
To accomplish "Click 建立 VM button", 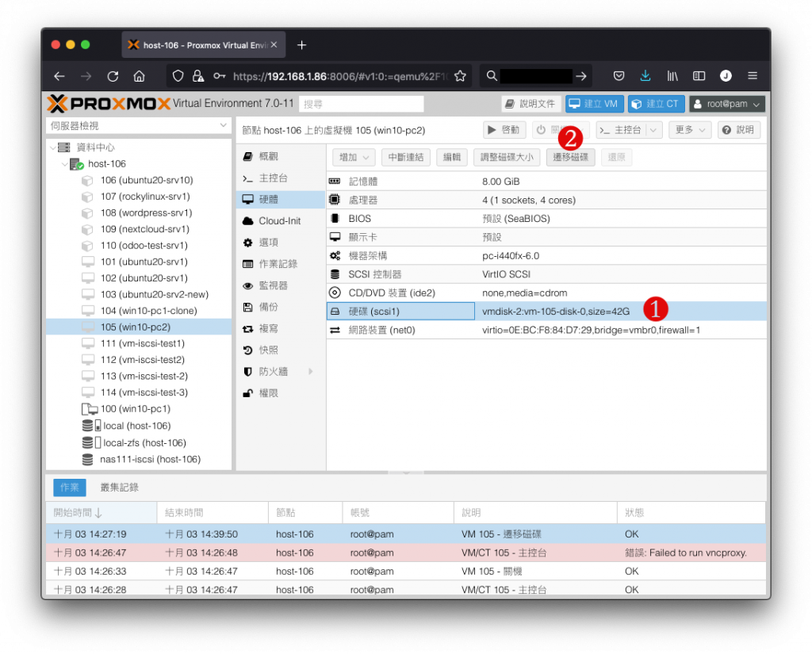I will click(x=594, y=104).
